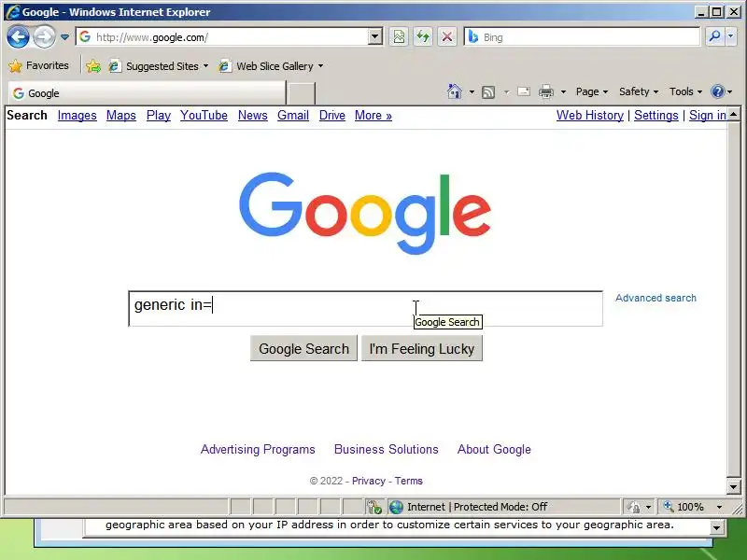Click the status bar security lock icon
The image size is (747, 560).
pos(634,507)
